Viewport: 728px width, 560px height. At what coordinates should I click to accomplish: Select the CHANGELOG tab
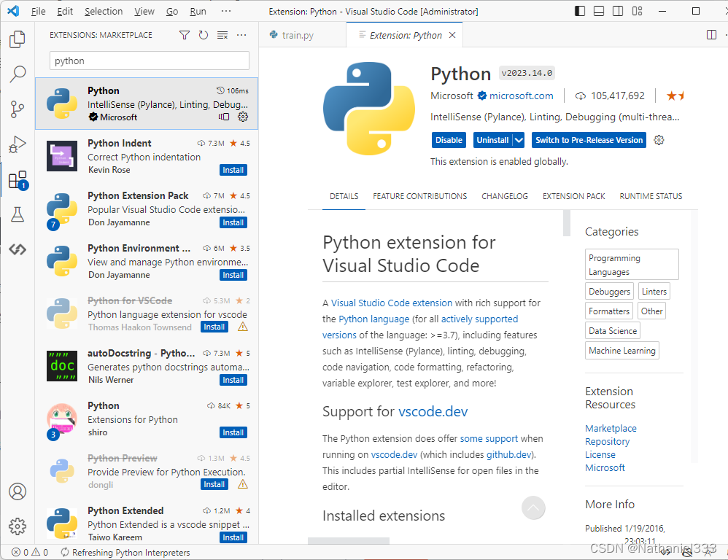(x=505, y=196)
